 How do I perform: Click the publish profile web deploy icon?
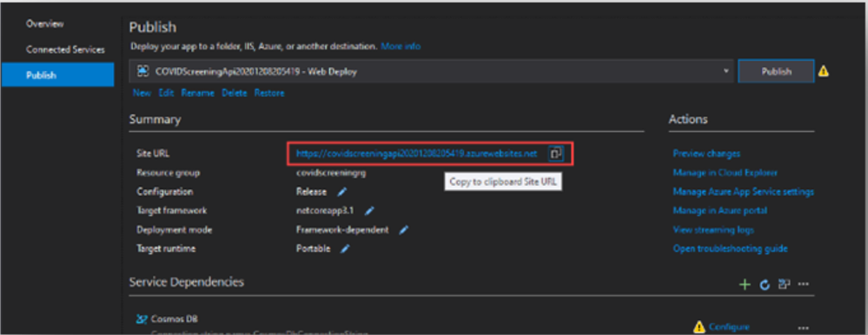142,71
